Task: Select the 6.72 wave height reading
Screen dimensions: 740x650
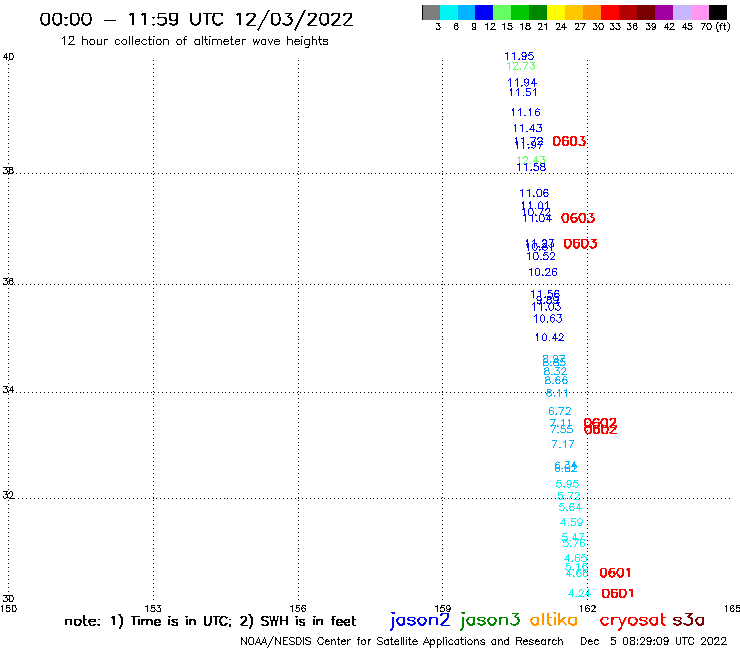Action: [560, 411]
